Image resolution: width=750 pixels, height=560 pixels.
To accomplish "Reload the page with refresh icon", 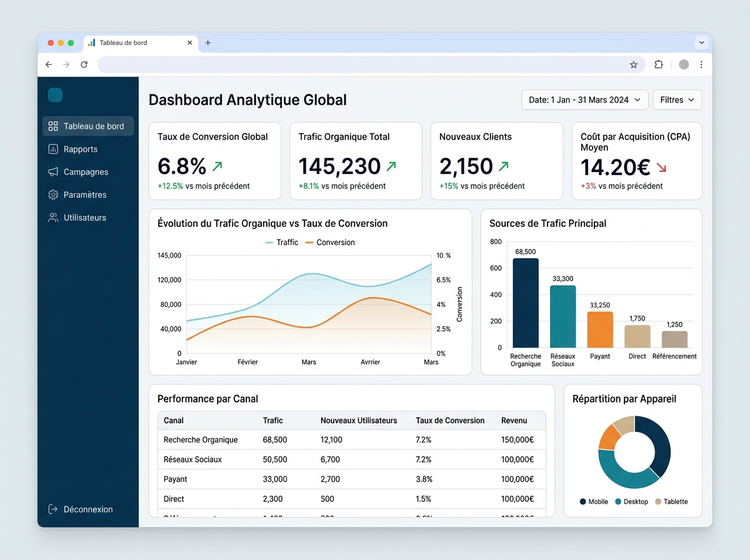I will (x=84, y=64).
